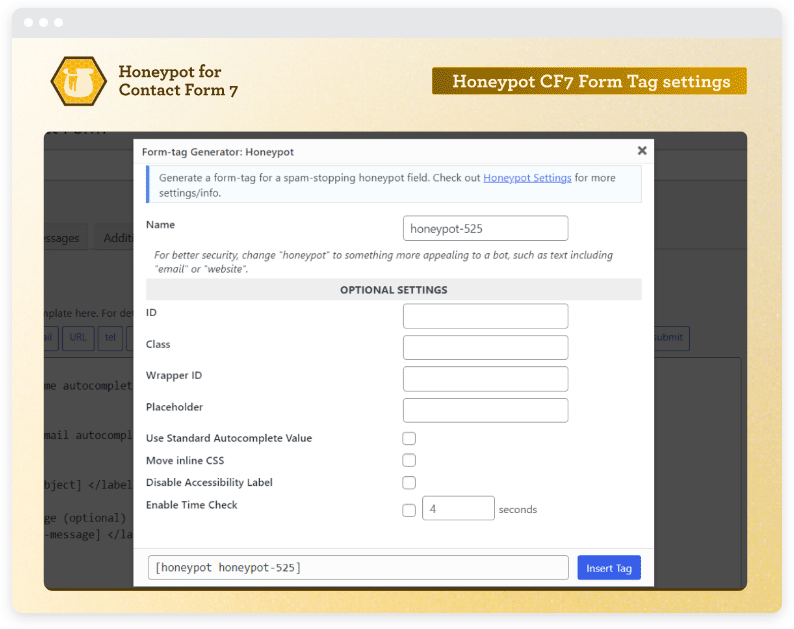Click the OPTIONAL SETTINGS heading
Screen dimensions: 794x629
coord(393,290)
